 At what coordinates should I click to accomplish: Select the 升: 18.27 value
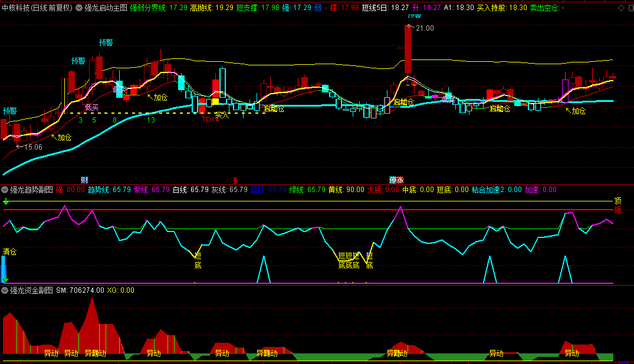pos(426,8)
